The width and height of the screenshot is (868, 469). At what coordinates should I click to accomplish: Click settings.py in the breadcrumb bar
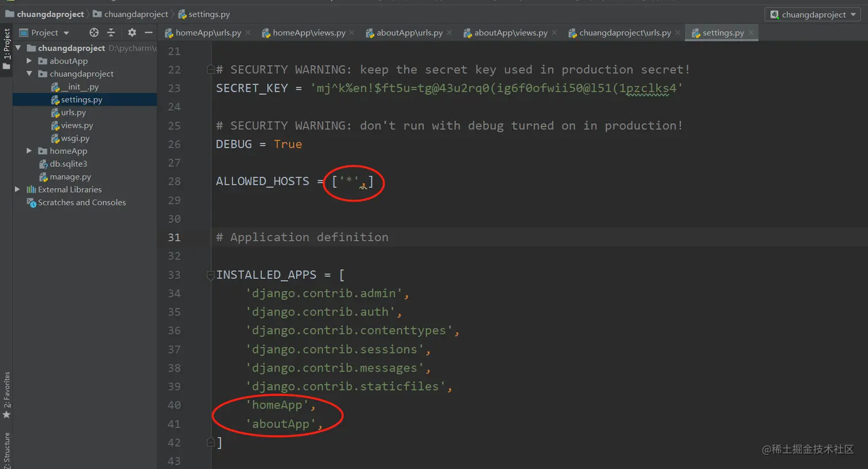click(x=209, y=14)
